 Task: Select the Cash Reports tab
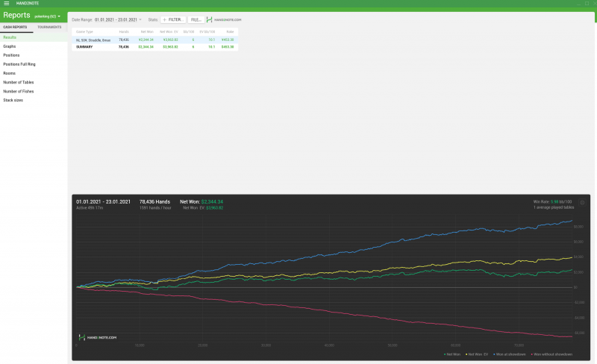(x=15, y=27)
